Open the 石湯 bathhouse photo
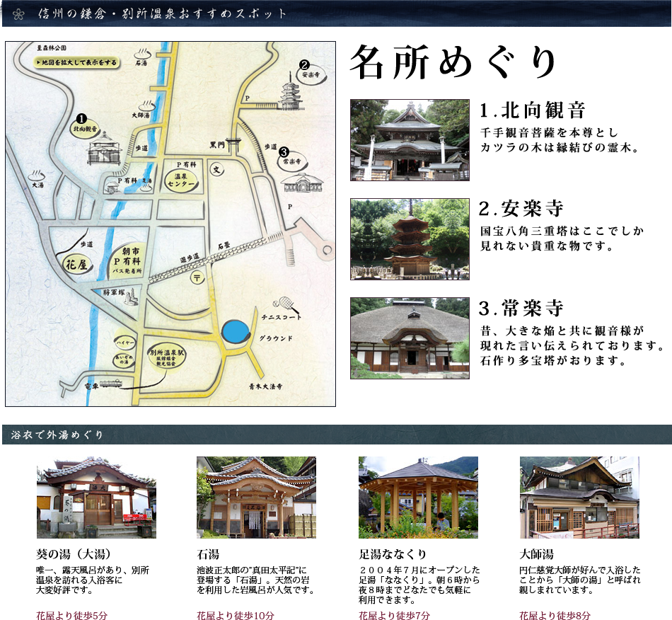Image resolution: width=672 pixels, height=620 pixels. 256,498
